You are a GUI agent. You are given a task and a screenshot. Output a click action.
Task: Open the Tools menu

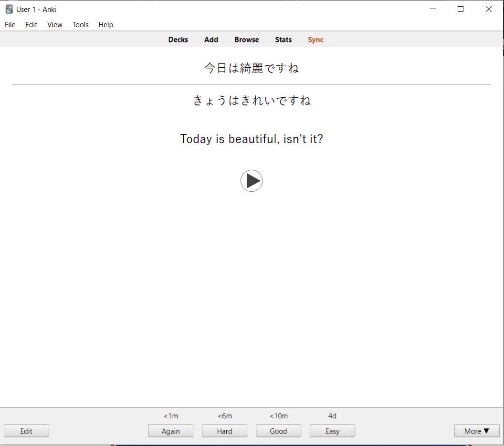point(80,25)
